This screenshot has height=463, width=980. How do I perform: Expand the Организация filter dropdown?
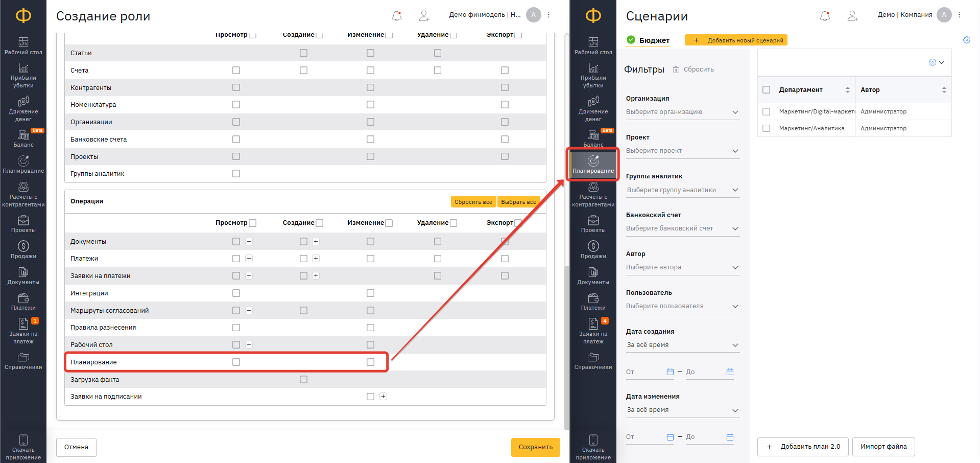(682, 112)
